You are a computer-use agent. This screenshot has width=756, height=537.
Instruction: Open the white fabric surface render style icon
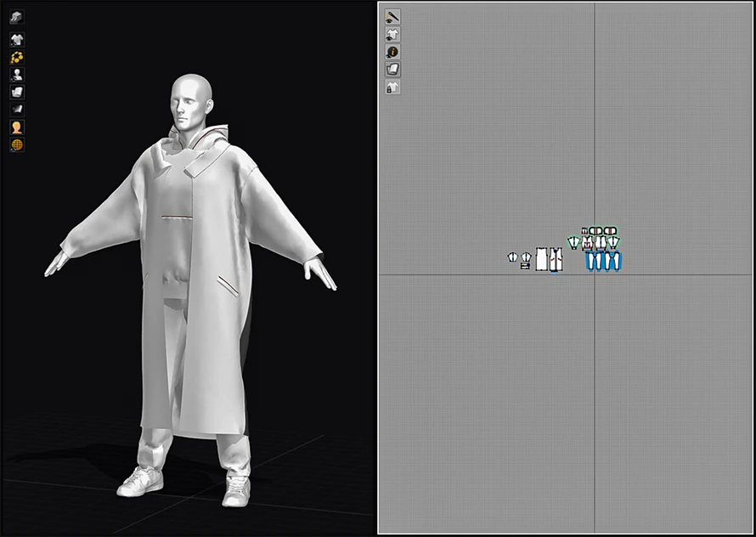(x=17, y=92)
